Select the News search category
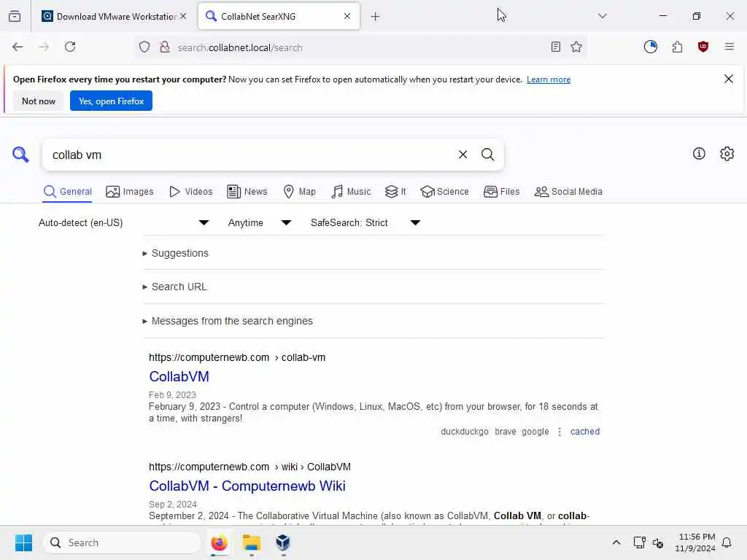Viewport: 747px width, 560px height. 247,192
